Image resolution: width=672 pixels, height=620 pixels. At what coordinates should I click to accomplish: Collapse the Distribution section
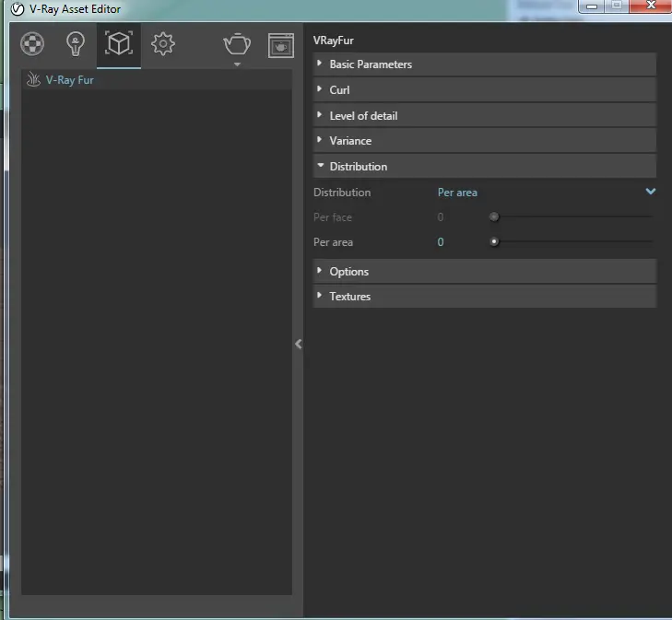[484, 166]
